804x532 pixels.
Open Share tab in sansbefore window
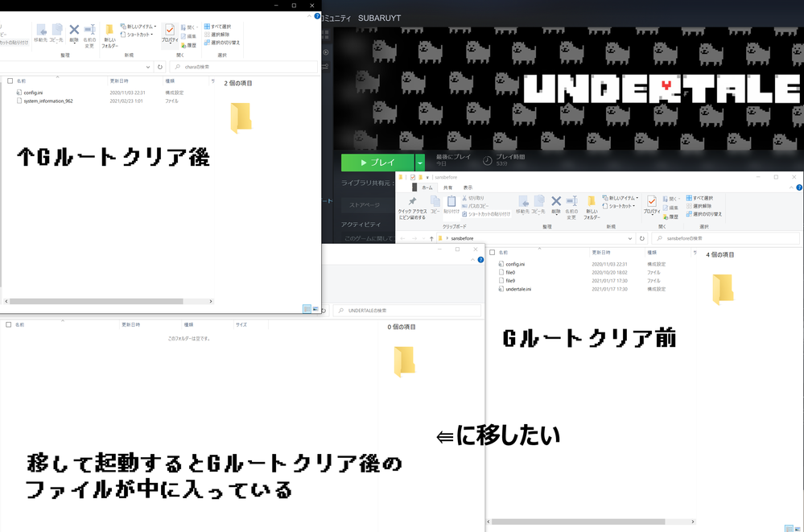pyautogui.click(x=447, y=188)
